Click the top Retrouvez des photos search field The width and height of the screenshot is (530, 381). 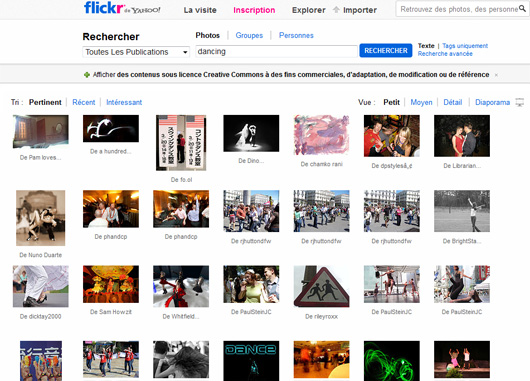coord(459,9)
